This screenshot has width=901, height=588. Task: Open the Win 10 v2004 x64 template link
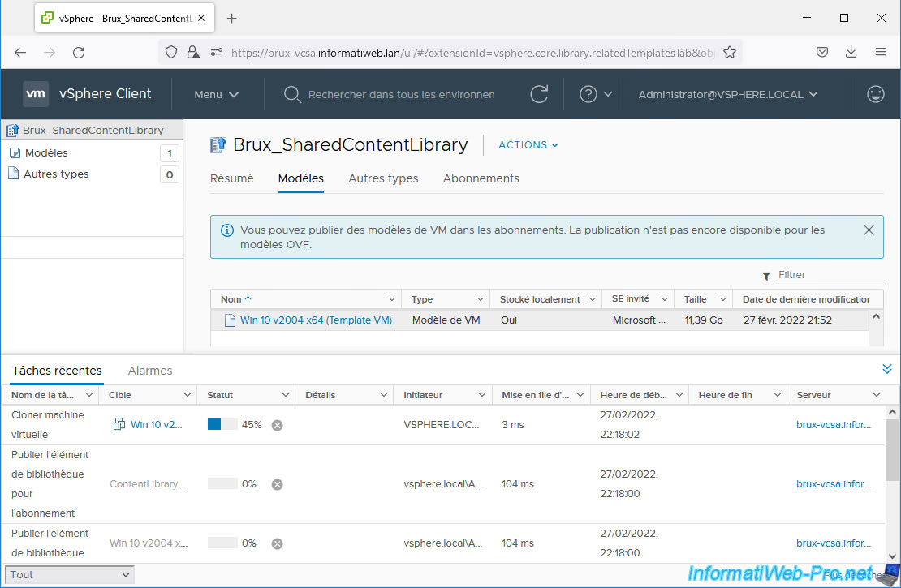[316, 320]
